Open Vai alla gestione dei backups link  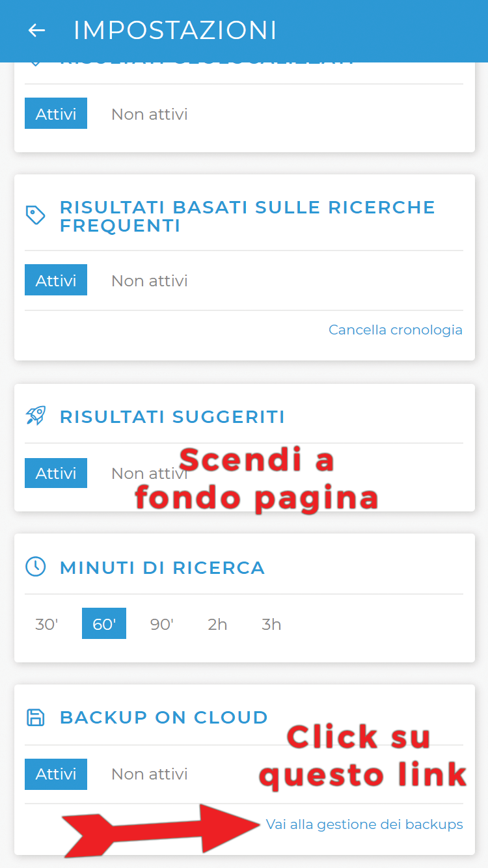[x=364, y=824]
